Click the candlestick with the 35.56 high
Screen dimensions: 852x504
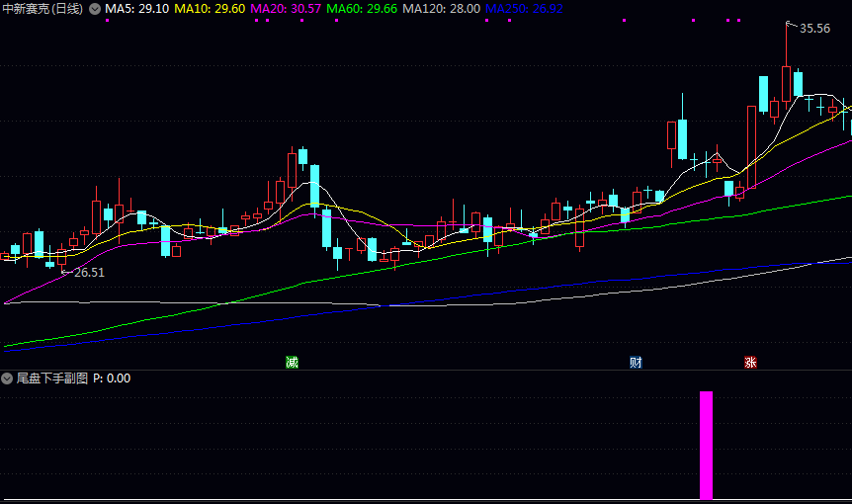tap(786, 84)
